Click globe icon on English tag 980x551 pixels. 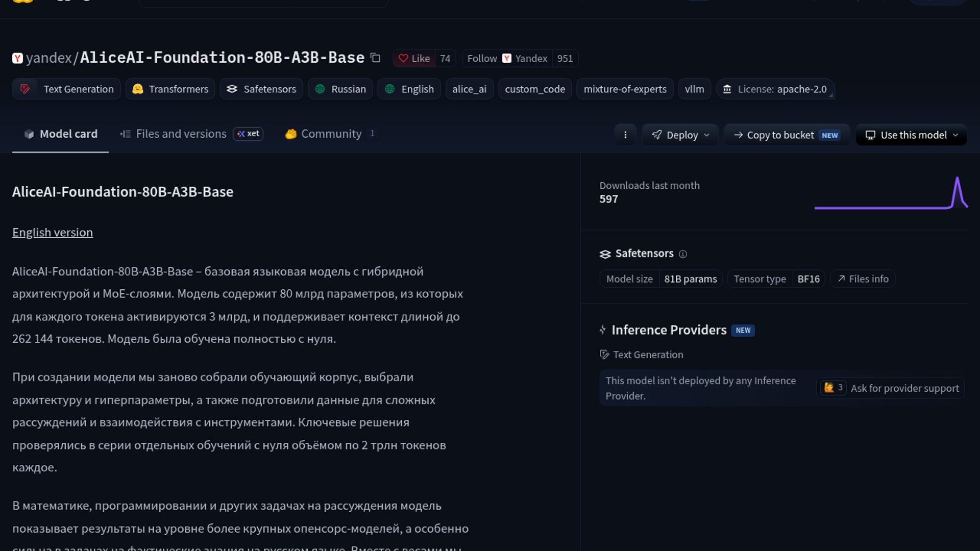coord(390,89)
